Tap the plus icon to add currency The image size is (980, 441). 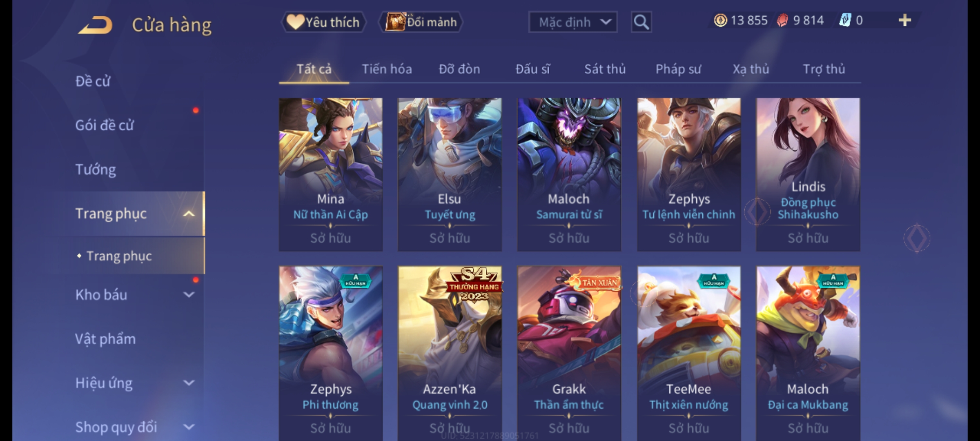tap(905, 20)
